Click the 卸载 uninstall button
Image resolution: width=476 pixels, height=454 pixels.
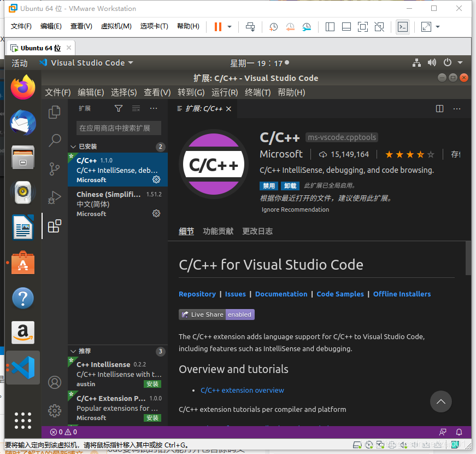click(x=290, y=185)
